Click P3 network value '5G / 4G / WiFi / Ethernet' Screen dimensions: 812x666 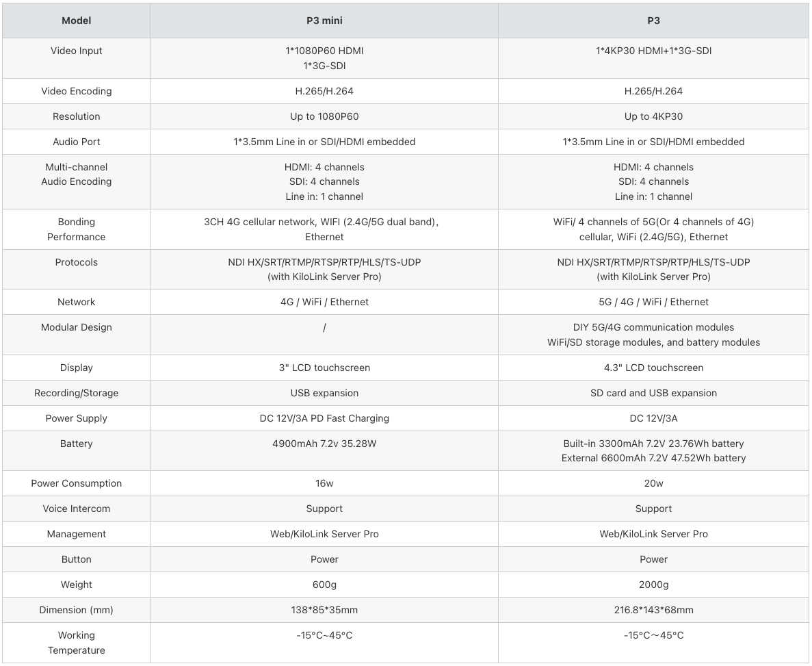point(653,302)
